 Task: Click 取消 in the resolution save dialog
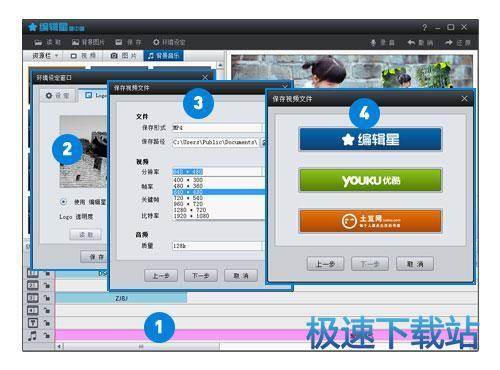point(241,276)
